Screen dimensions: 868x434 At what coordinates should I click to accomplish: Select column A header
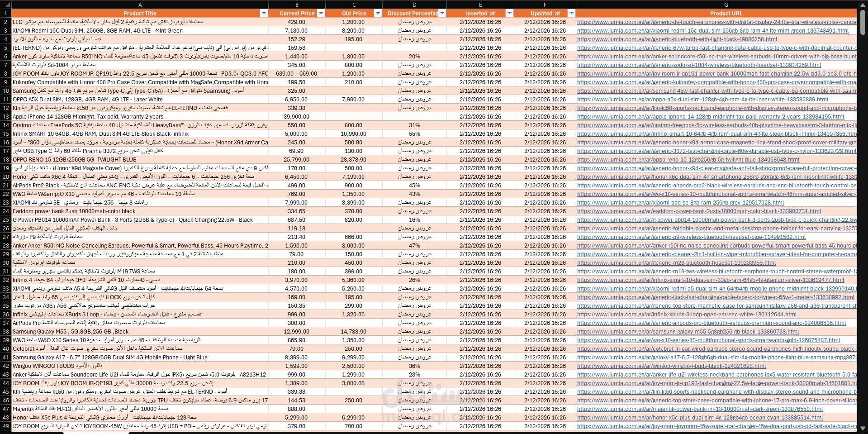[x=140, y=5]
